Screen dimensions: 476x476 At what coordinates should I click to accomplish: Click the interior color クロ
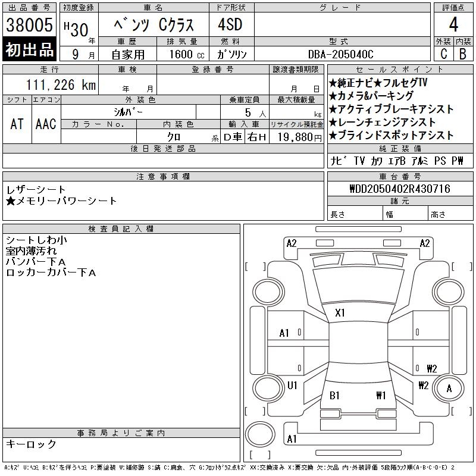174,137
